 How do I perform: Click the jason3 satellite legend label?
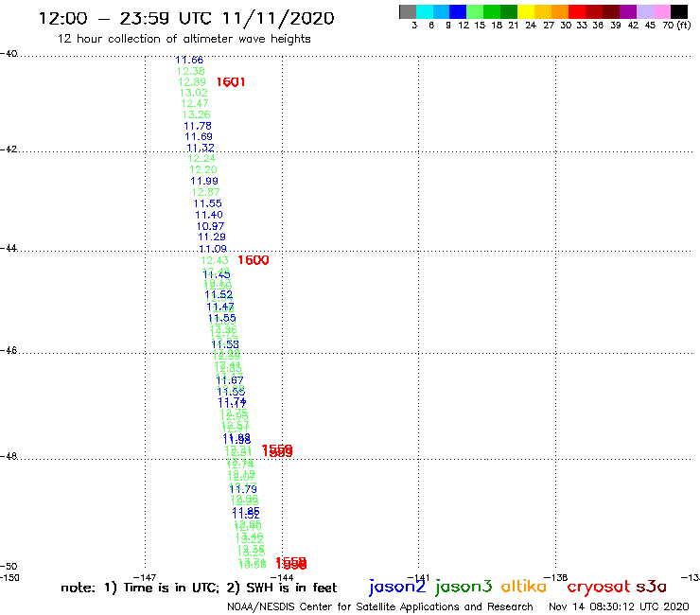(x=464, y=588)
